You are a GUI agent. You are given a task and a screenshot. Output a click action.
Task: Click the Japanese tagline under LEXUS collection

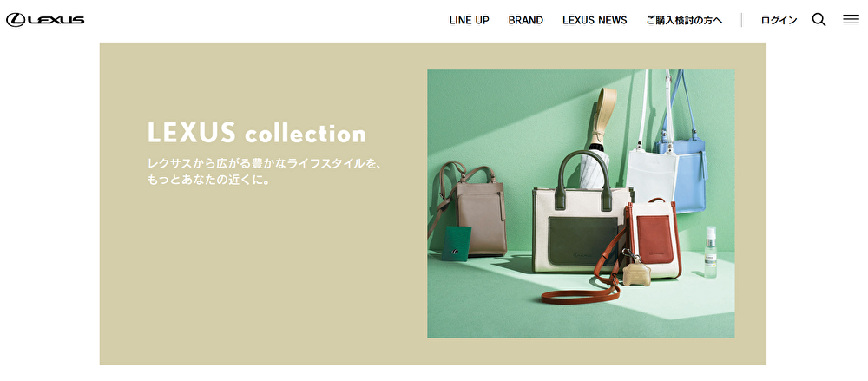(x=265, y=172)
